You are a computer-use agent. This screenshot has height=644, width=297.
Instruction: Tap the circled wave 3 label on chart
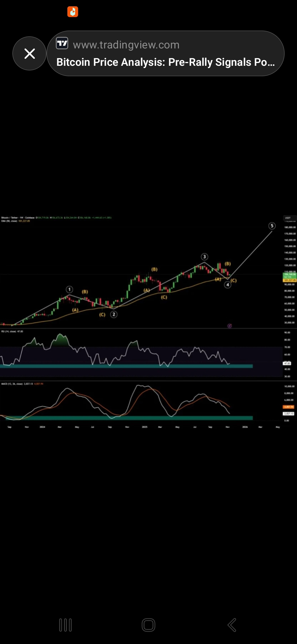click(204, 257)
